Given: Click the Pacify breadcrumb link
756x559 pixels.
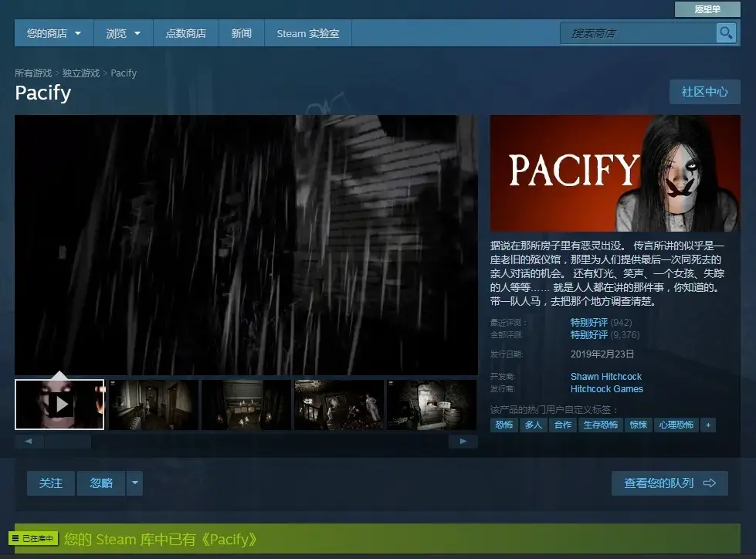Looking at the screenshot, I should click(124, 73).
